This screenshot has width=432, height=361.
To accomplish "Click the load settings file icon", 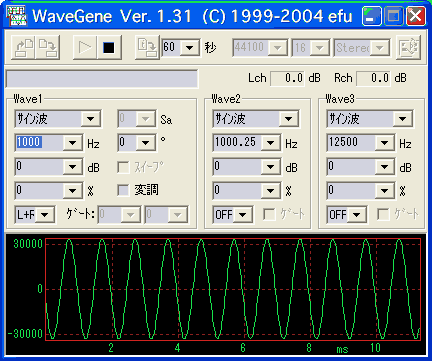I will (23, 47).
